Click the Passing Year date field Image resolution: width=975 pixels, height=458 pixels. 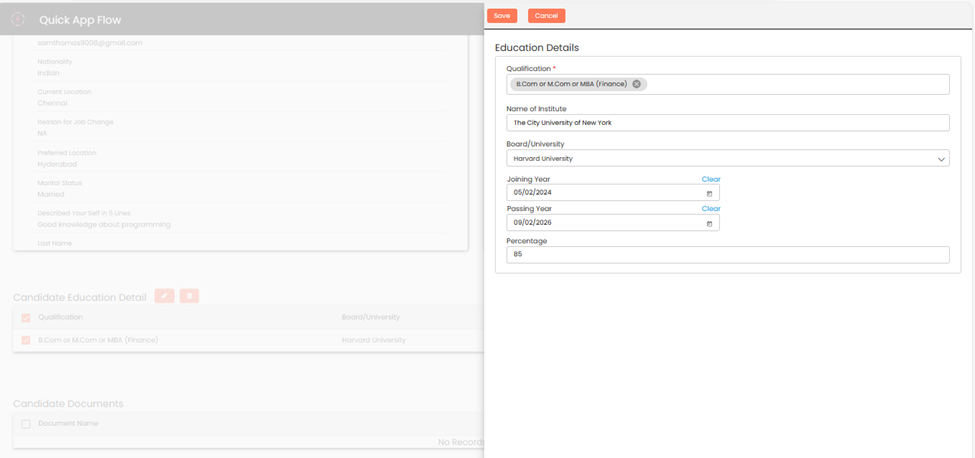[x=600, y=223]
